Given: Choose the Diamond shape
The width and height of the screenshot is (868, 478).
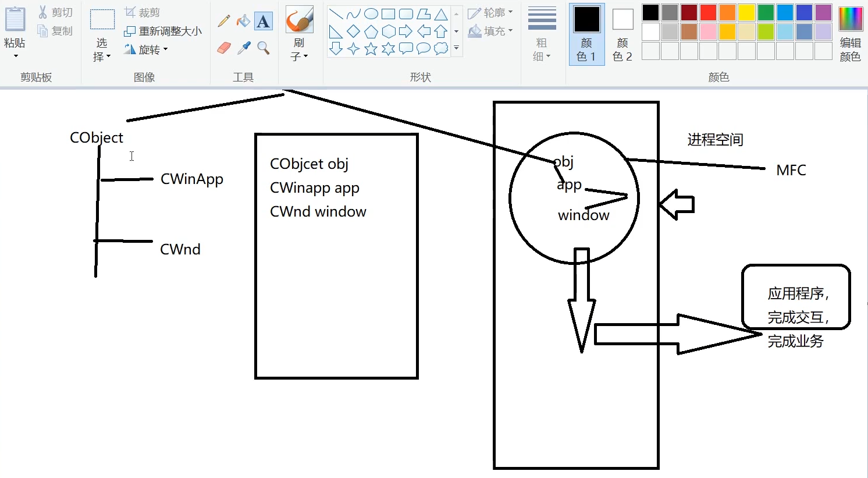Looking at the screenshot, I should tap(353, 31).
